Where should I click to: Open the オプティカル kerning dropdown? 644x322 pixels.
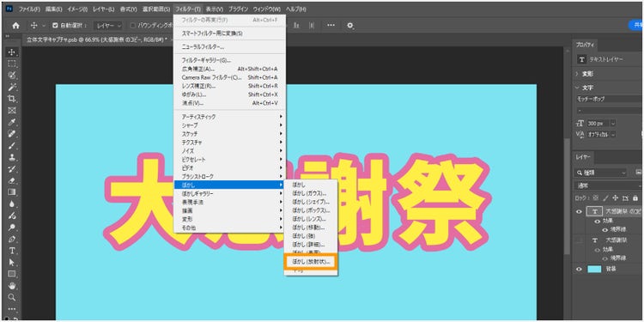click(x=602, y=134)
